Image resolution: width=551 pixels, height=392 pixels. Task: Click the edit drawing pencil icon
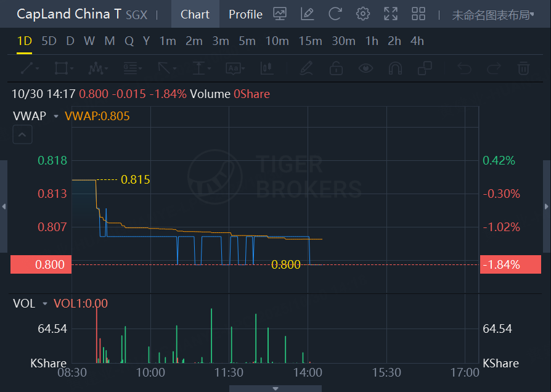[308, 14]
